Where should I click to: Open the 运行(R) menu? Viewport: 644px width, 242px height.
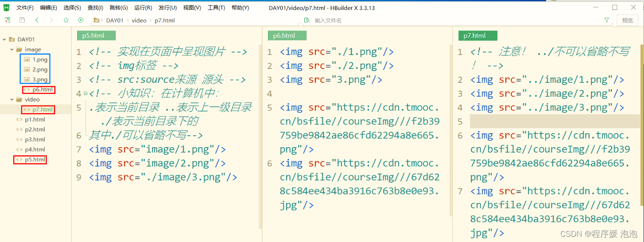(143, 8)
